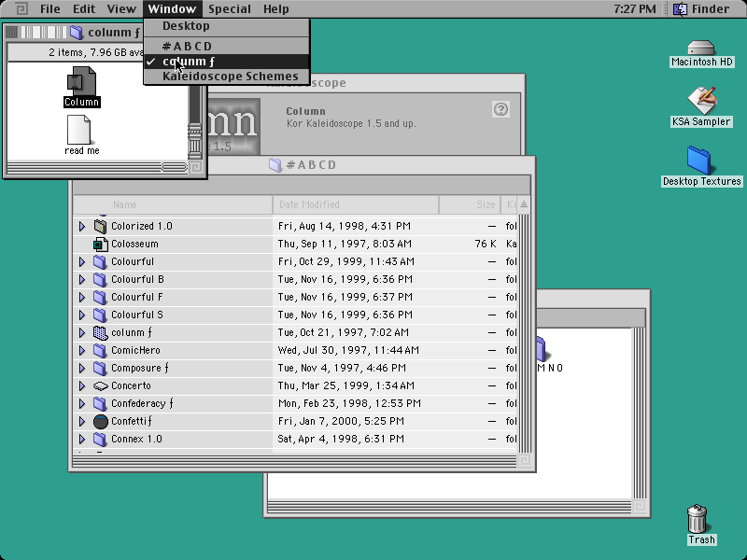
Task: Click the Name column header
Action: 173,204
